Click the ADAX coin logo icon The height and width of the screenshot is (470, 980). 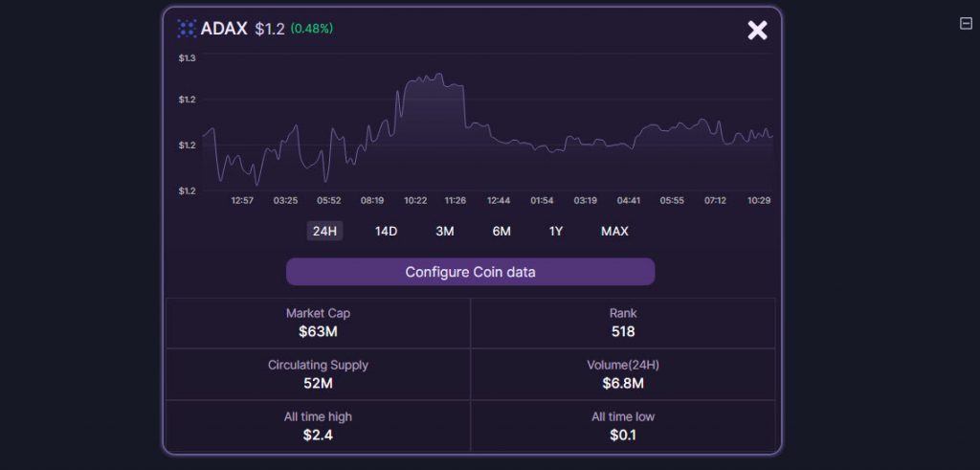[187, 29]
